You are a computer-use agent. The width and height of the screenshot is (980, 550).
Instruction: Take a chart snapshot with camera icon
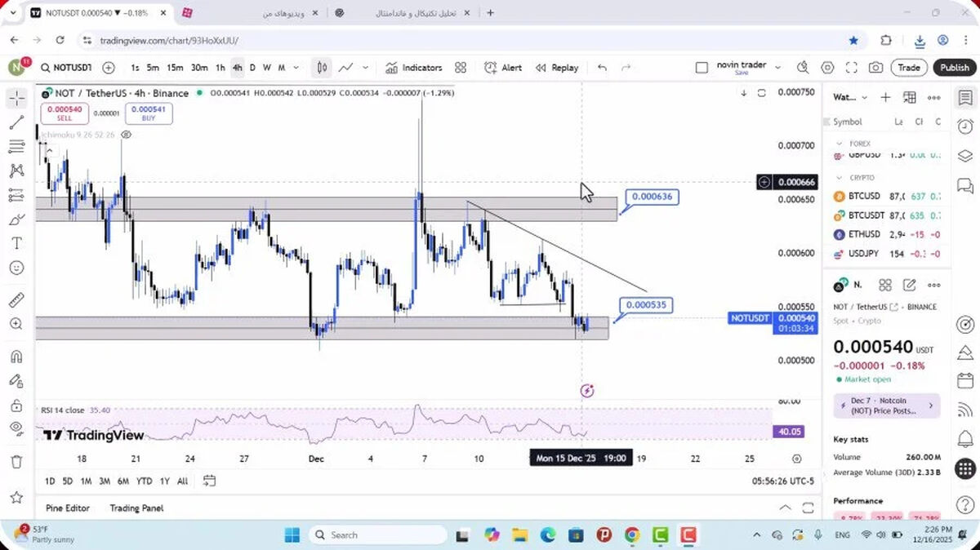click(875, 68)
